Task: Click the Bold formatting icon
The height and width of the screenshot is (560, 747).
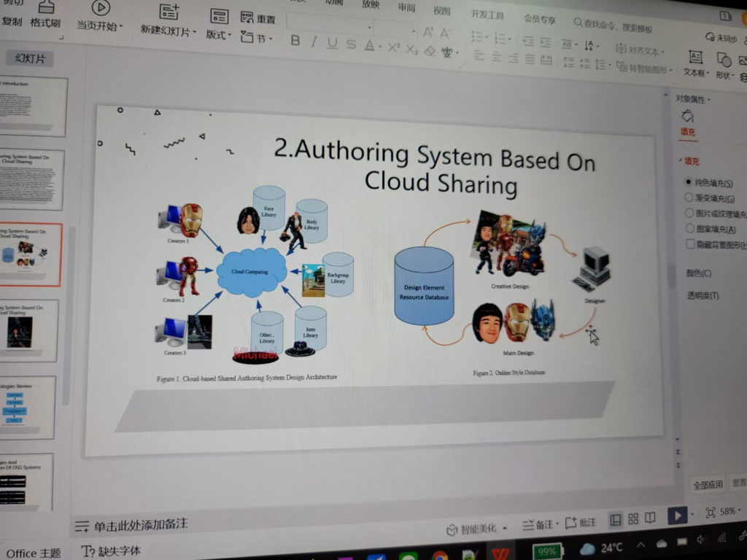Action: coord(295,41)
